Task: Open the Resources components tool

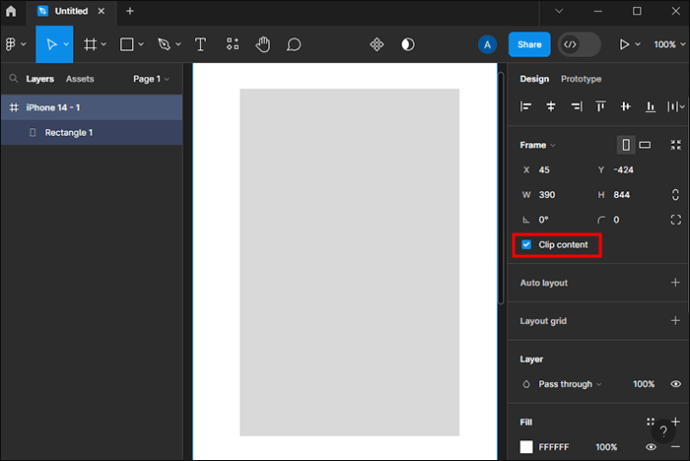Action: tap(232, 45)
